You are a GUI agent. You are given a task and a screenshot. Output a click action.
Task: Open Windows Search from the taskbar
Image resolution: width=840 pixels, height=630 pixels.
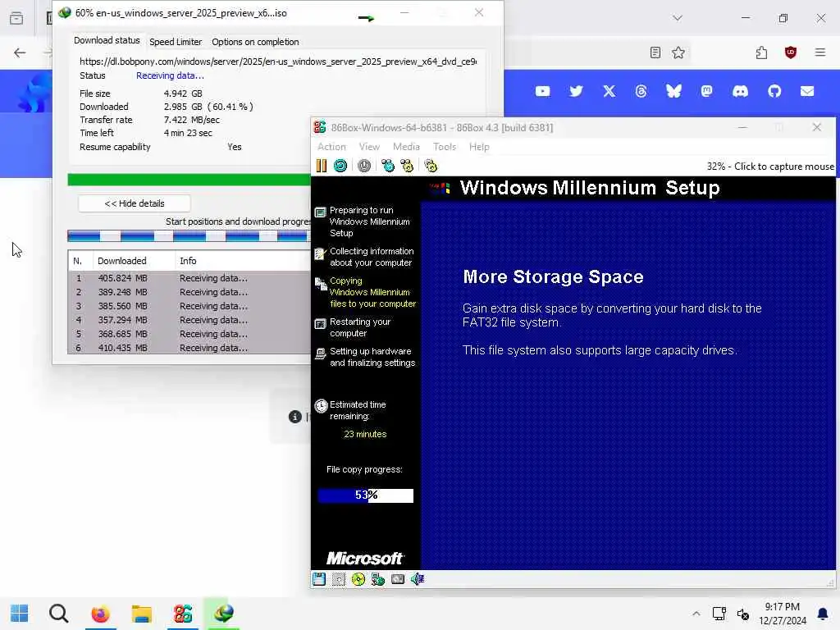[x=58, y=614]
